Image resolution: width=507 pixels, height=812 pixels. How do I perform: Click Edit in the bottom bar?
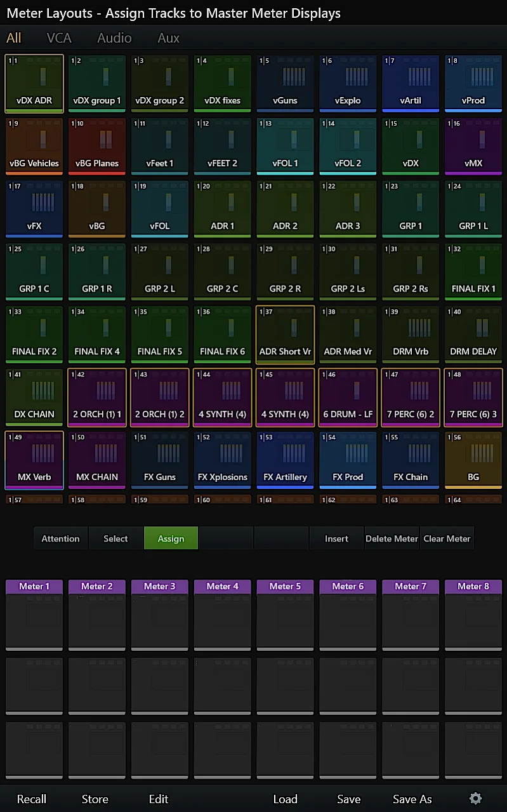click(159, 799)
